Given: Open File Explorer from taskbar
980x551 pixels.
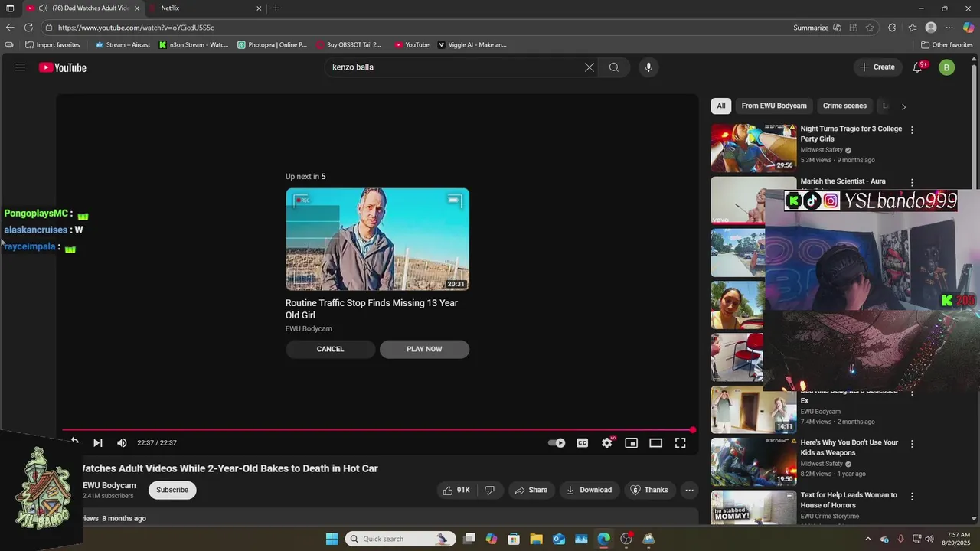Looking at the screenshot, I should [x=536, y=539].
